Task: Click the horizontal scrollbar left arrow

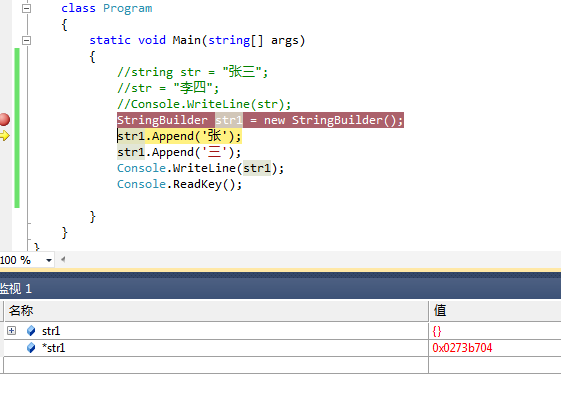Action: point(63,259)
